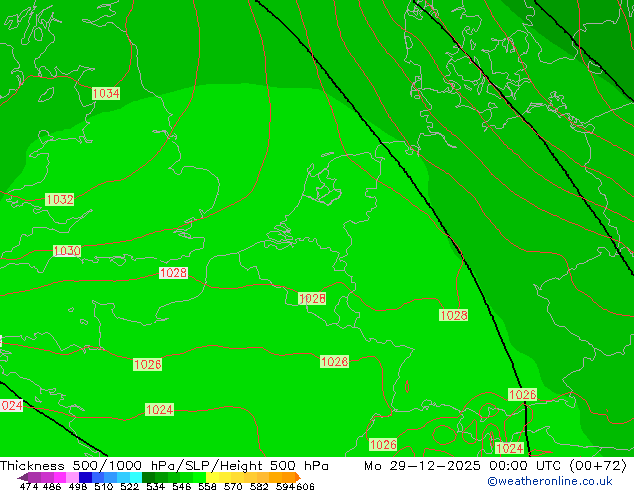Click the 510 legend value
This screenshot has width=634, height=490.
[104, 486]
